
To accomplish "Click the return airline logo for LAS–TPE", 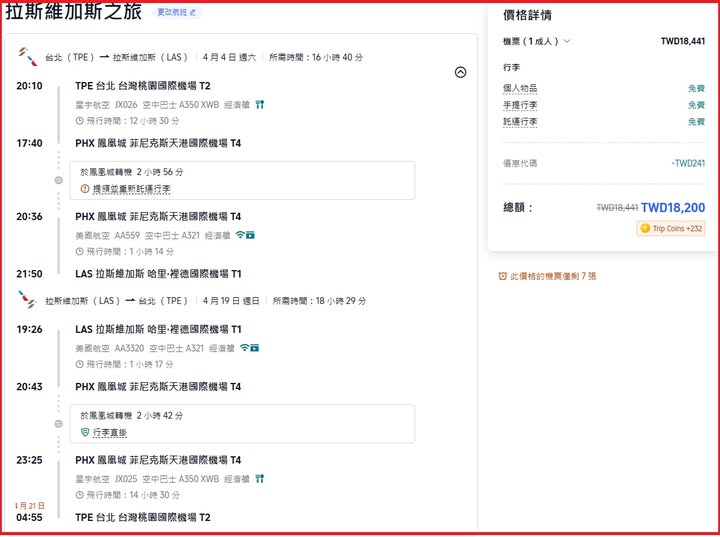I will point(27,299).
